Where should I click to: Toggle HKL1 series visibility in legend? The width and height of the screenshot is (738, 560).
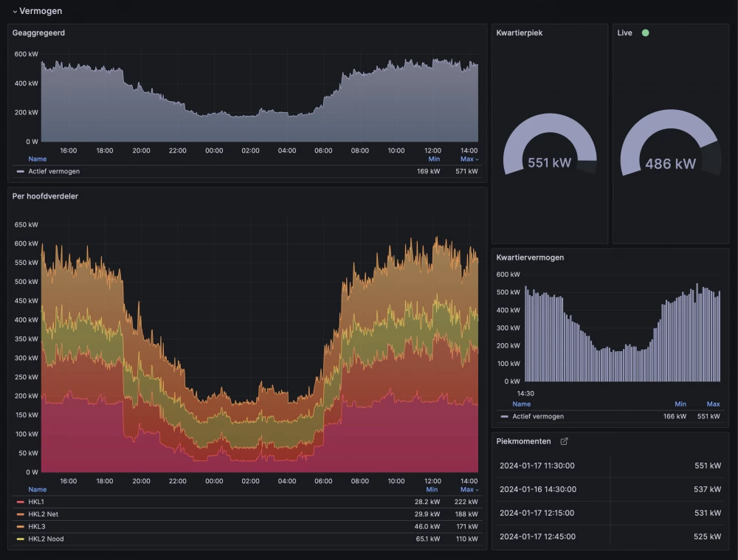pyautogui.click(x=37, y=502)
